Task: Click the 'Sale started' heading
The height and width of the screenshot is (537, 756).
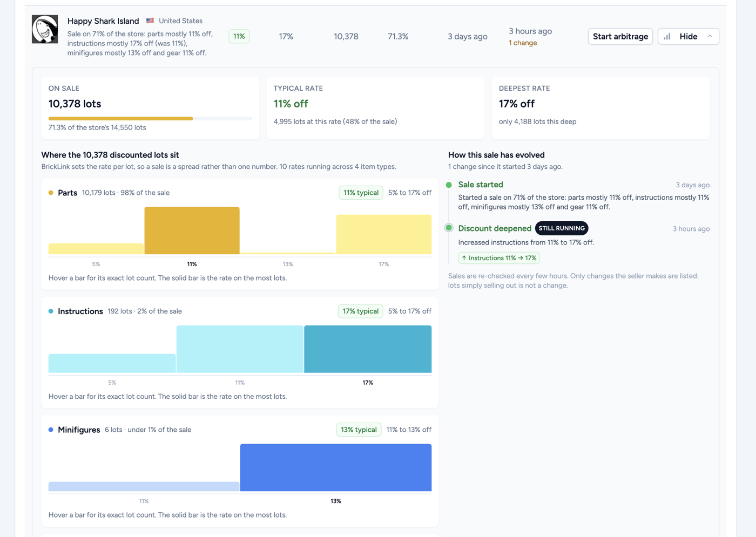Action: tap(481, 185)
